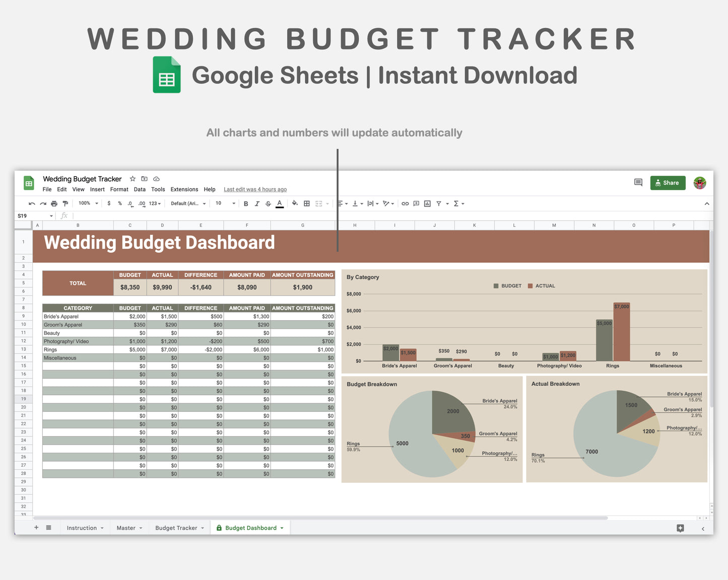
Task: Click the Share button
Action: point(668,183)
